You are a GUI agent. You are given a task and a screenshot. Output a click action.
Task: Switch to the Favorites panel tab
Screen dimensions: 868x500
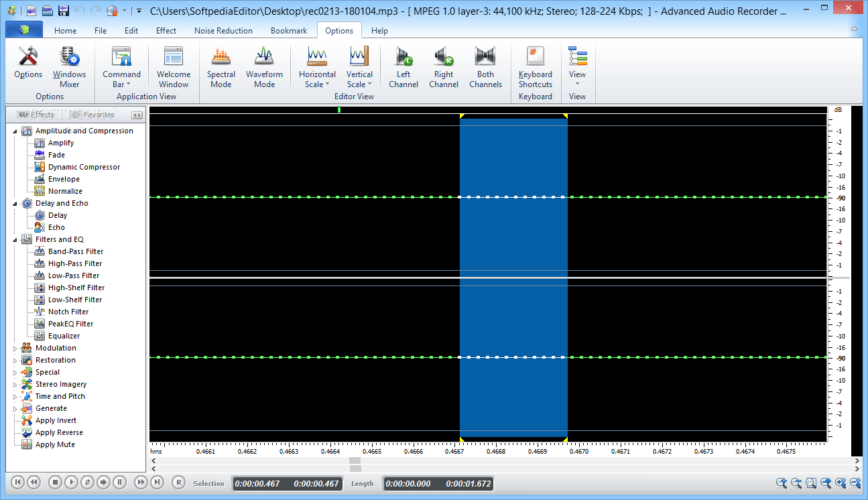92,115
